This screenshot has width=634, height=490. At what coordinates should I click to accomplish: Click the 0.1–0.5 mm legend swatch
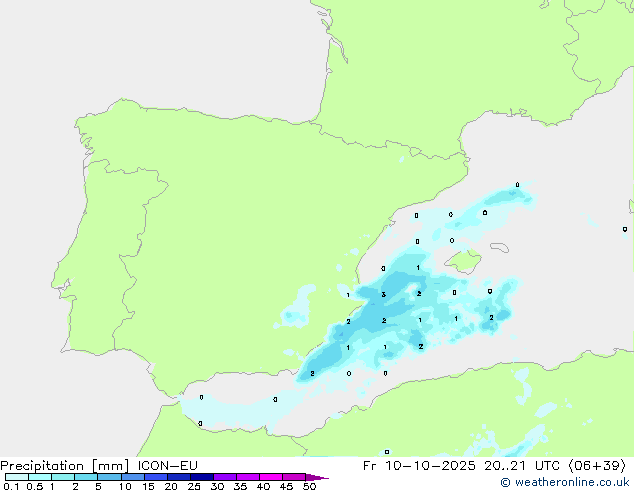coord(17,477)
